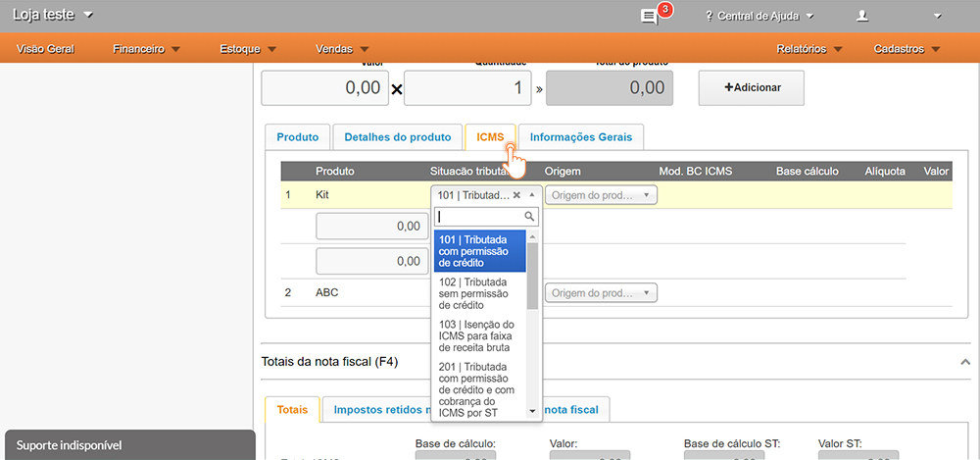Expand Origem do produto for Kit row
This screenshot has height=460, width=980.
[x=601, y=195]
